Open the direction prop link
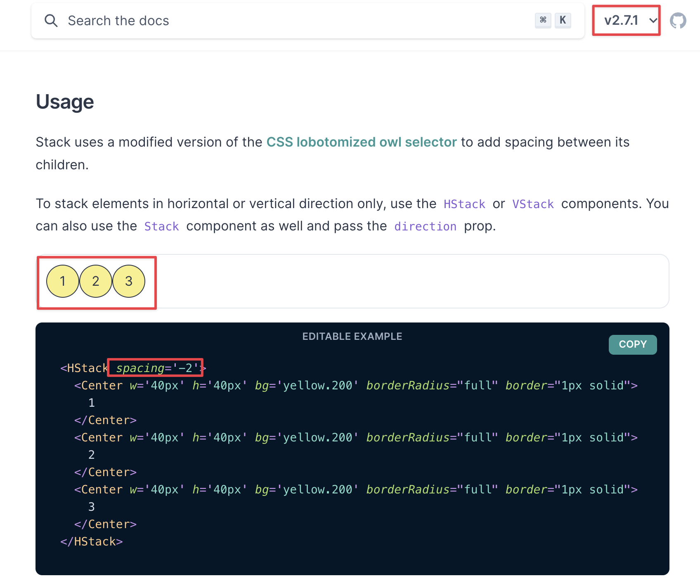Image resolution: width=700 pixels, height=588 pixels. pyautogui.click(x=425, y=226)
